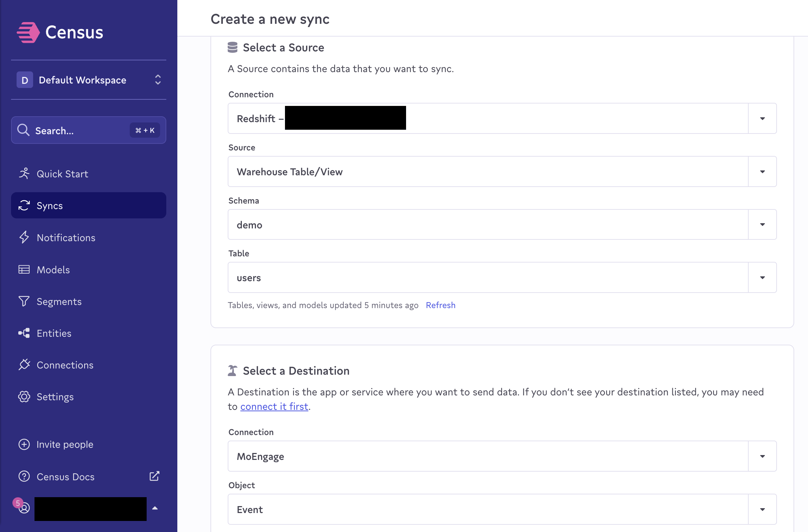Select the Syncs sidebar icon

49,205
